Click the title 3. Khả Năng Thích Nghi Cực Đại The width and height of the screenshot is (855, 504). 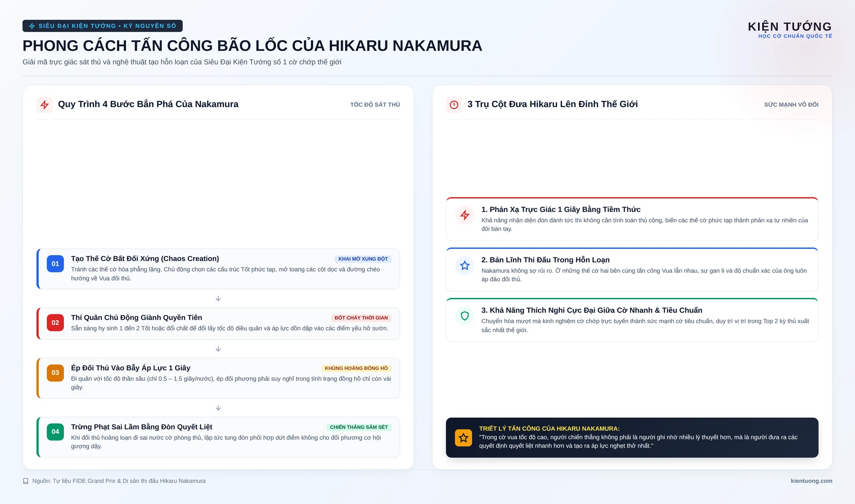point(592,310)
